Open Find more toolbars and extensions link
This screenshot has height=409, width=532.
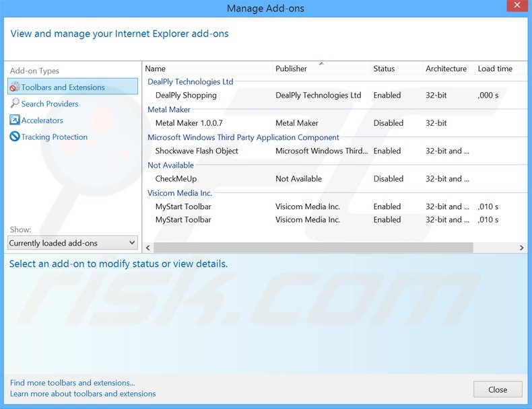coord(72,383)
